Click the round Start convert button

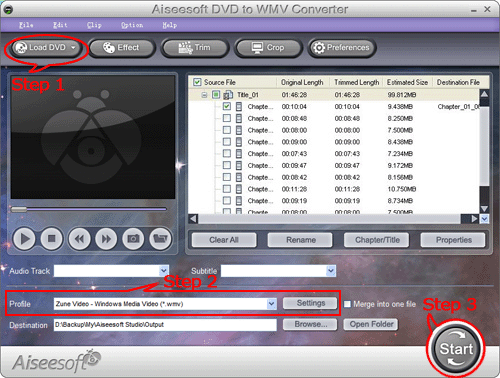[x=456, y=349]
